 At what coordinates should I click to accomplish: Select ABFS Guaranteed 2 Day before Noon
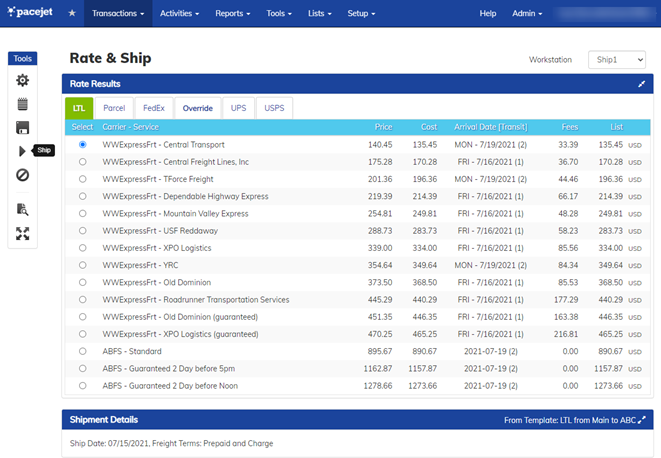83,386
